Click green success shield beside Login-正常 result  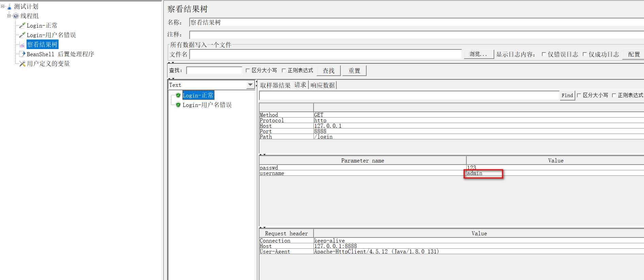pyautogui.click(x=178, y=95)
